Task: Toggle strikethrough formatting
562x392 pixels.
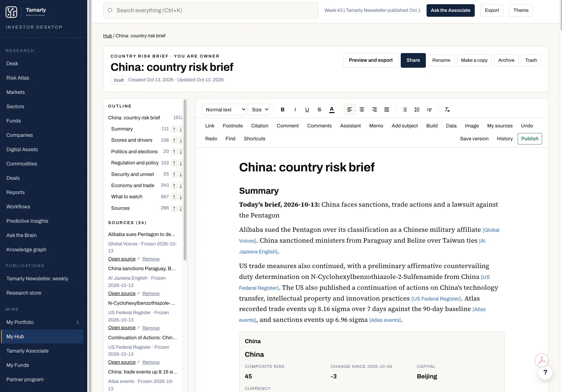Action: click(x=319, y=110)
